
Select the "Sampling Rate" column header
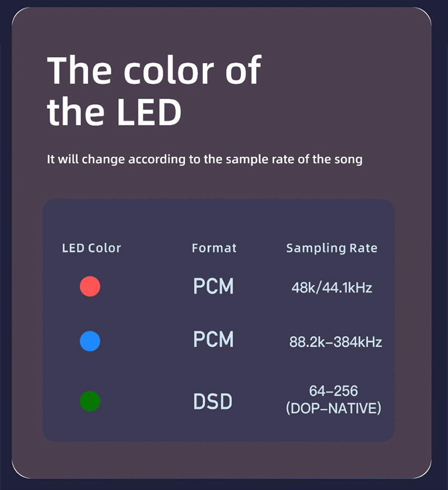(x=332, y=248)
